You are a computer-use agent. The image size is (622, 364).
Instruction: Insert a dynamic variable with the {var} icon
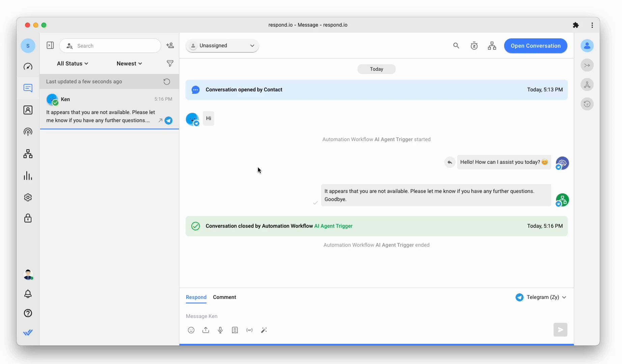click(249, 330)
